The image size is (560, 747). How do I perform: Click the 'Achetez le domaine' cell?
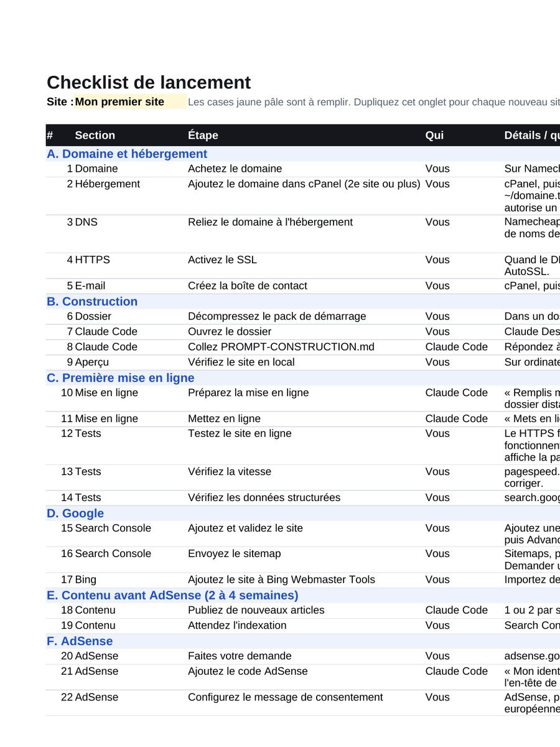click(x=235, y=169)
